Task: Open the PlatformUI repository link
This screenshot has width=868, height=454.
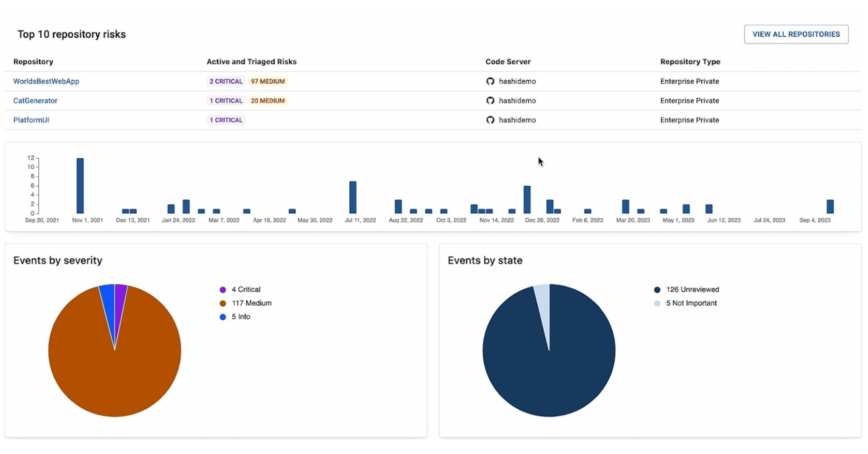Action: click(x=31, y=120)
